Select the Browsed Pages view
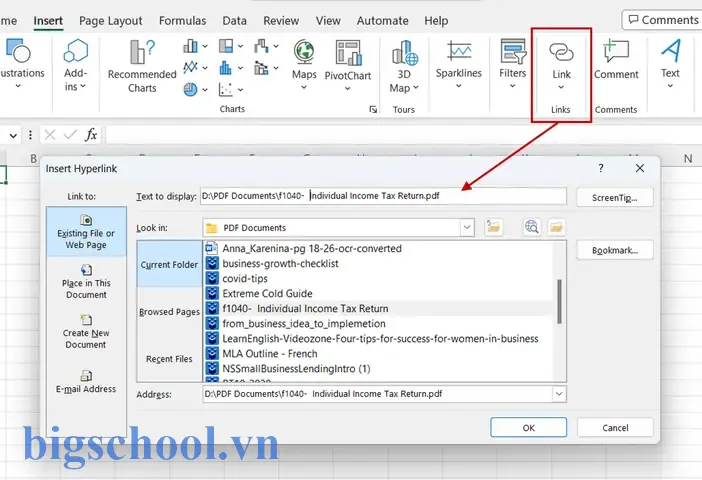 coord(169,312)
